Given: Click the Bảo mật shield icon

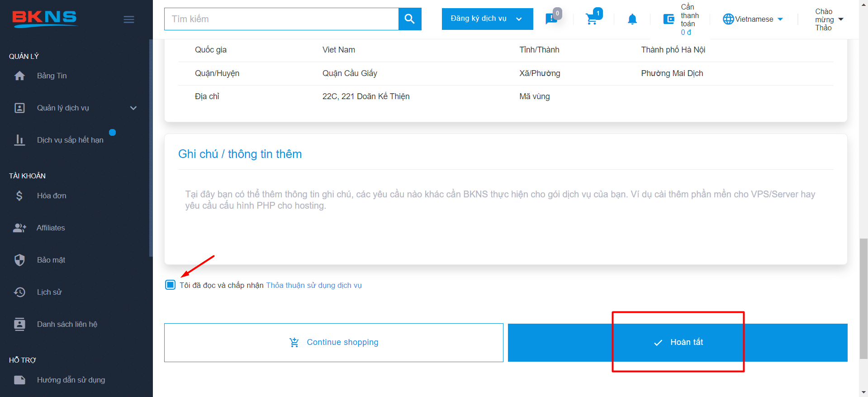Looking at the screenshot, I should (x=19, y=260).
